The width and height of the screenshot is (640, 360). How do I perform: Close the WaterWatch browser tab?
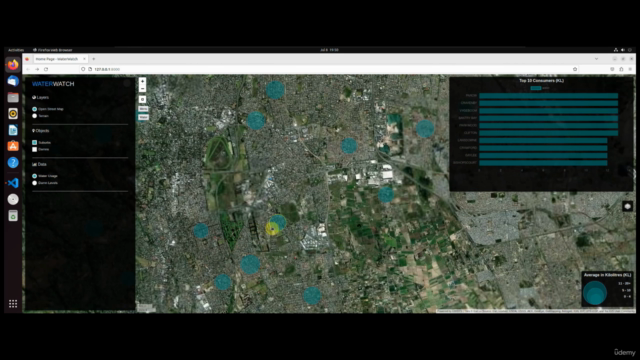84,59
